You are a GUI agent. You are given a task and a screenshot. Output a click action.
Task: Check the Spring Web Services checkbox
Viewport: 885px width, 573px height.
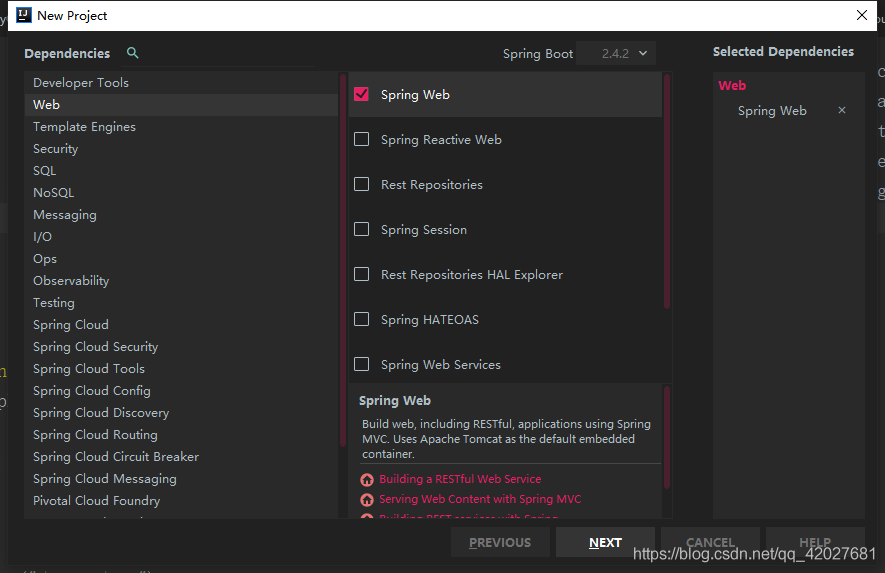tap(361, 365)
